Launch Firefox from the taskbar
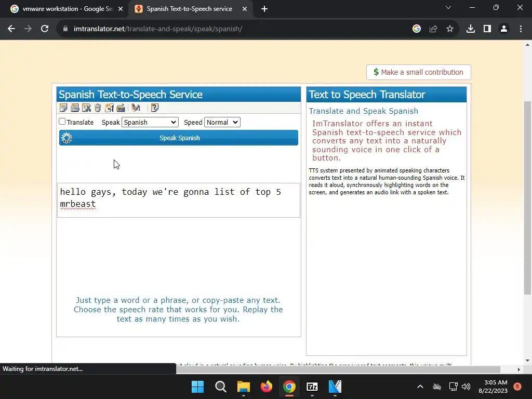 coord(267,387)
